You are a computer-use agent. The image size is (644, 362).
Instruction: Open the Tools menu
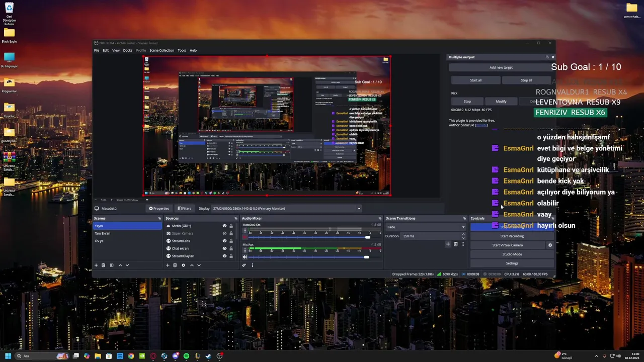point(182,50)
